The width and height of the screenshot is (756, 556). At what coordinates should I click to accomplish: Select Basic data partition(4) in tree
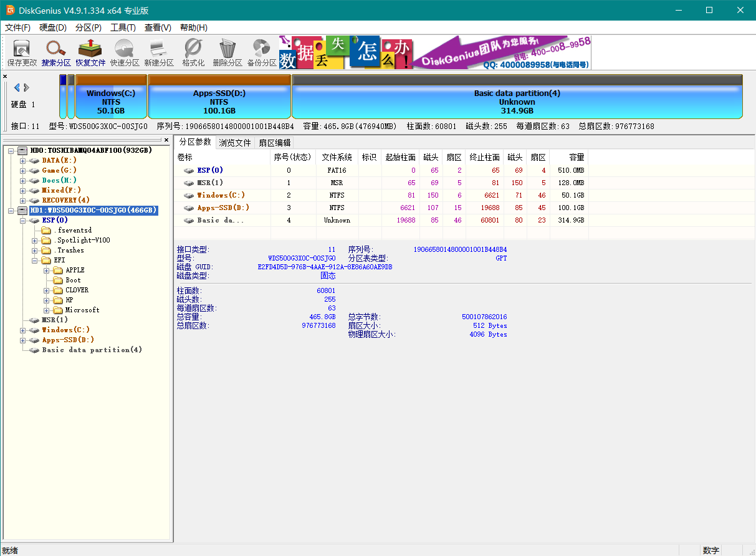[x=92, y=350]
